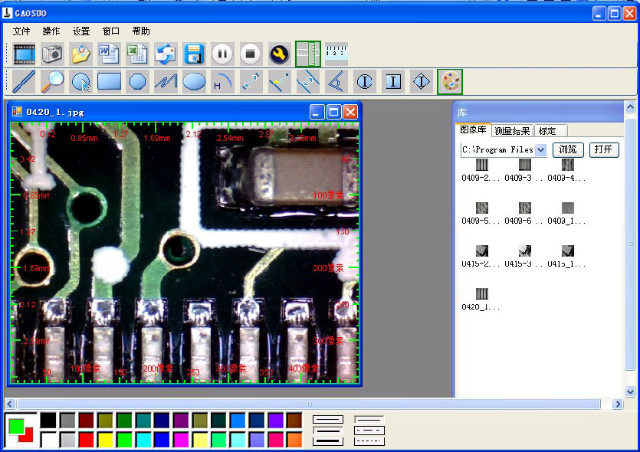Select the point-to-line distance tool
This screenshot has height=452, width=640.
279,82
